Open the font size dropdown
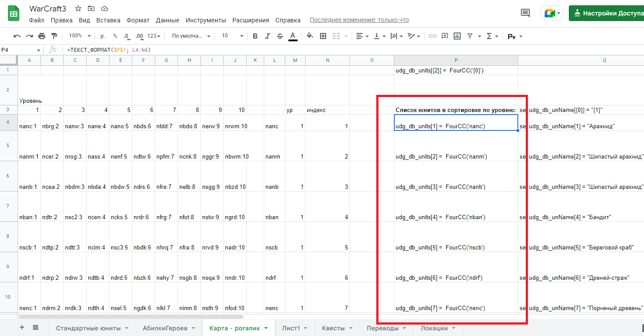This screenshot has width=644, height=336. 232,36
